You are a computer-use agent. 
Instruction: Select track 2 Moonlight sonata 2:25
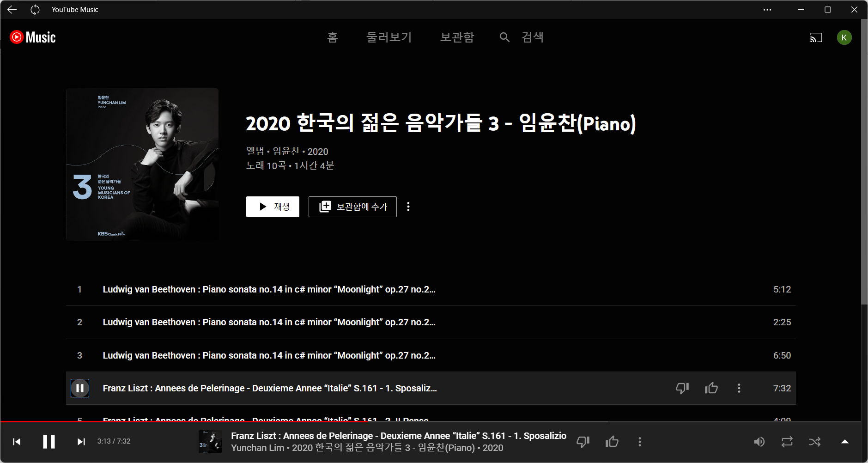click(x=431, y=322)
